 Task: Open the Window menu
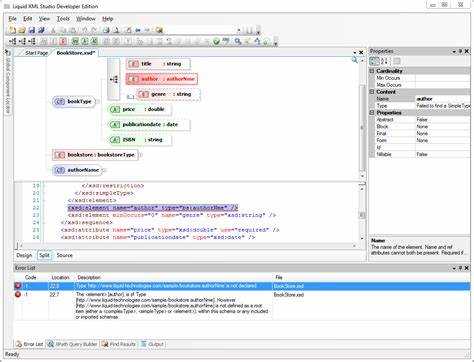pyautogui.click(x=86, y=19)
